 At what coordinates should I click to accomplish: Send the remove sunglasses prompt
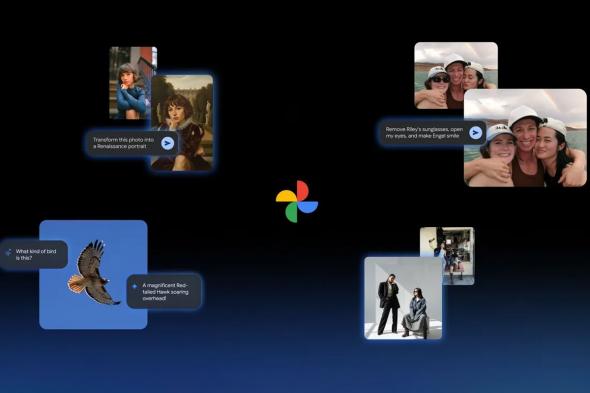[x=475, y=133]
